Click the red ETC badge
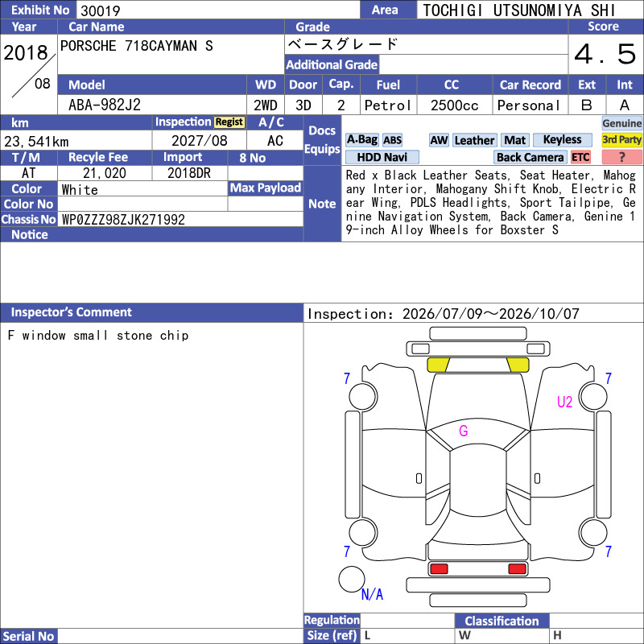644x644 pixels. click(x=580, y=157)
